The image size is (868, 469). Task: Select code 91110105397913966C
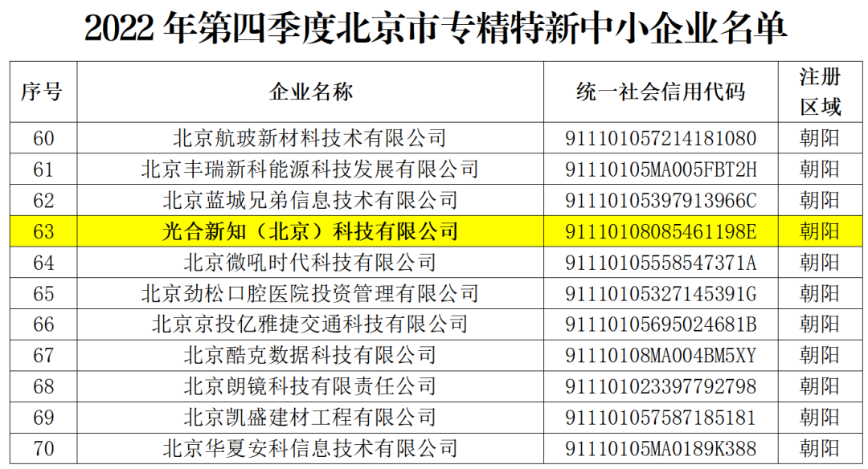coord(661,200)
